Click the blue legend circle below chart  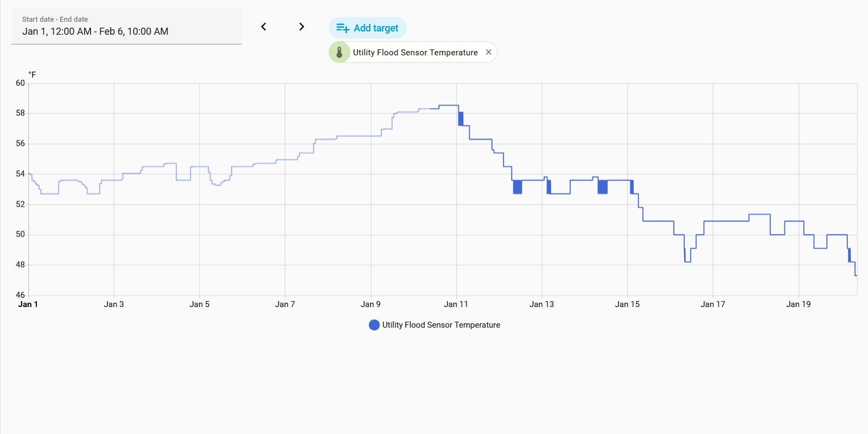tap(374, 325)
